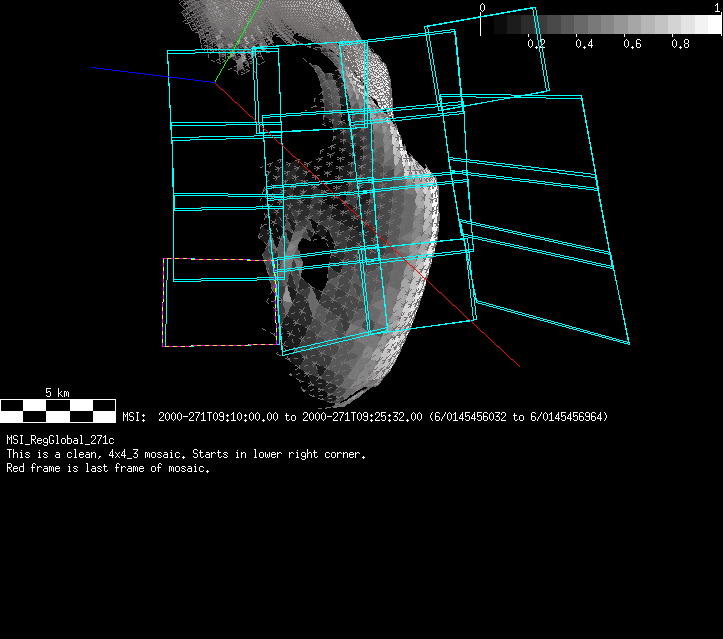Click the blue axis line

150,75
